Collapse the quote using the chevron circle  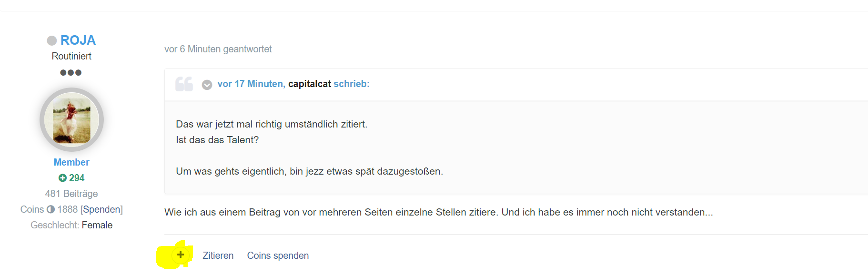pyautogui.click(x=207, y=85)
